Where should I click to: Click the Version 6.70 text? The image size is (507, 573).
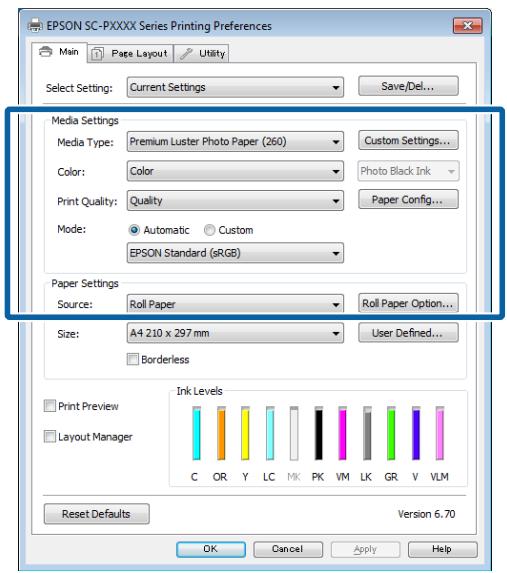427,514
